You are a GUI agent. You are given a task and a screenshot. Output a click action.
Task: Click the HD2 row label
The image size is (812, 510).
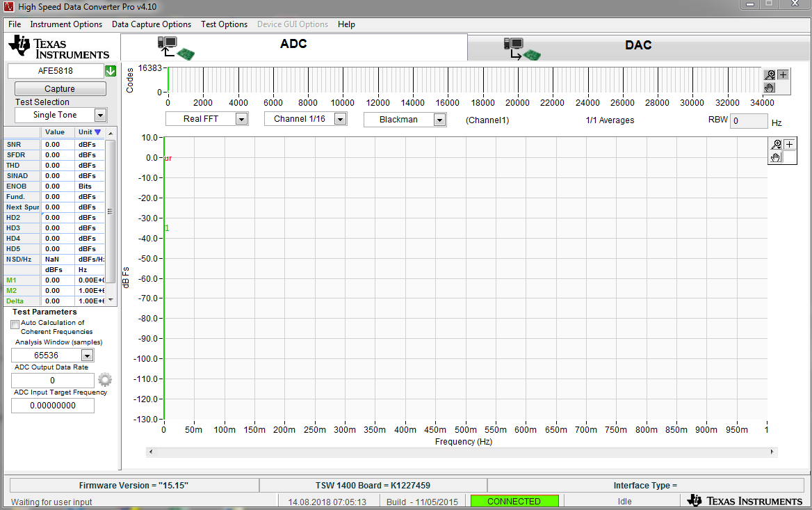(13, 218)
